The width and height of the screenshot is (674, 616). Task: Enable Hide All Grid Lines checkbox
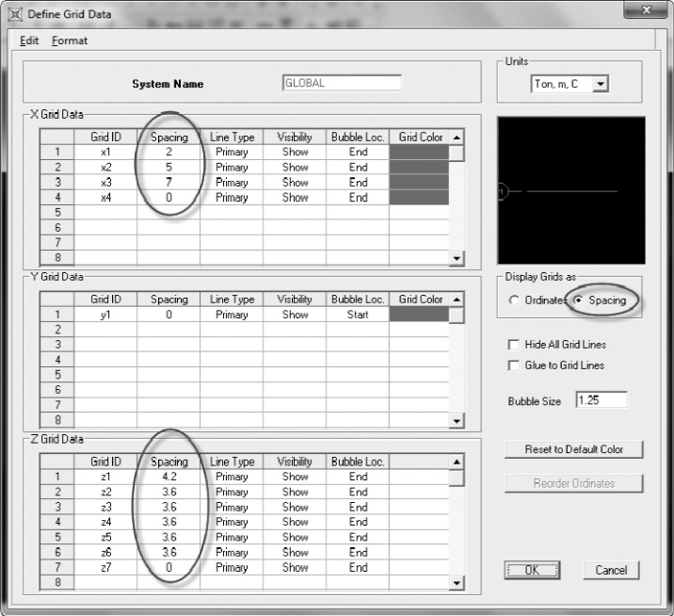(x=513, y=345)
